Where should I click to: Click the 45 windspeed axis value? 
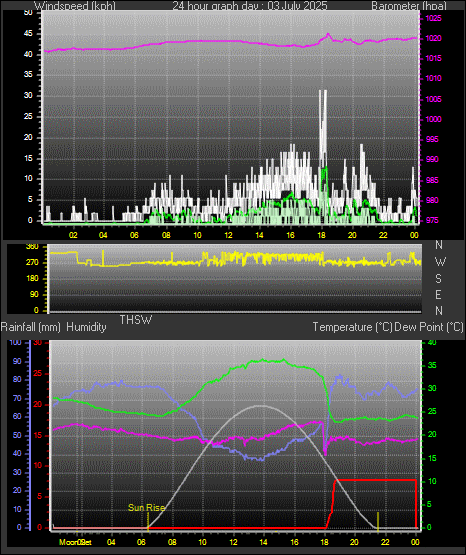28,34
